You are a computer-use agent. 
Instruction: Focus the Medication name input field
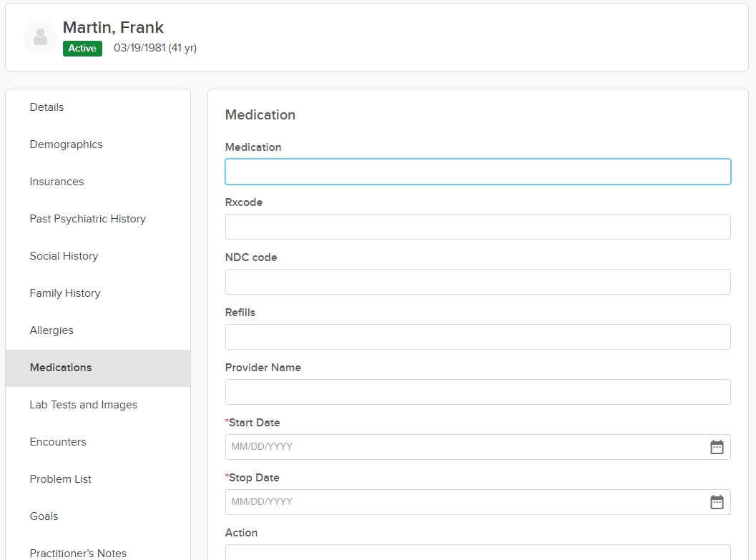click(x=478, y=172)
